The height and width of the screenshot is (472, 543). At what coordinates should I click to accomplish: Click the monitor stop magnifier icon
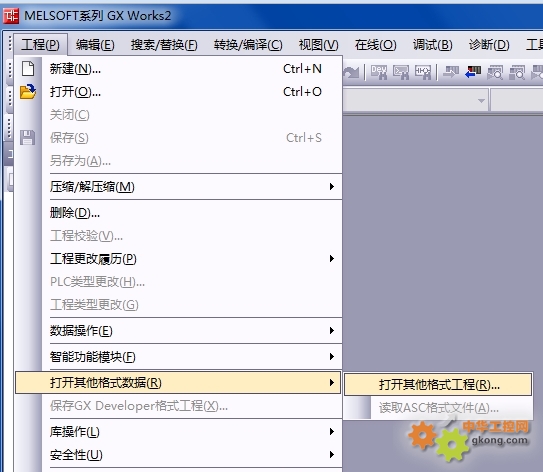[x=517, y=72]
